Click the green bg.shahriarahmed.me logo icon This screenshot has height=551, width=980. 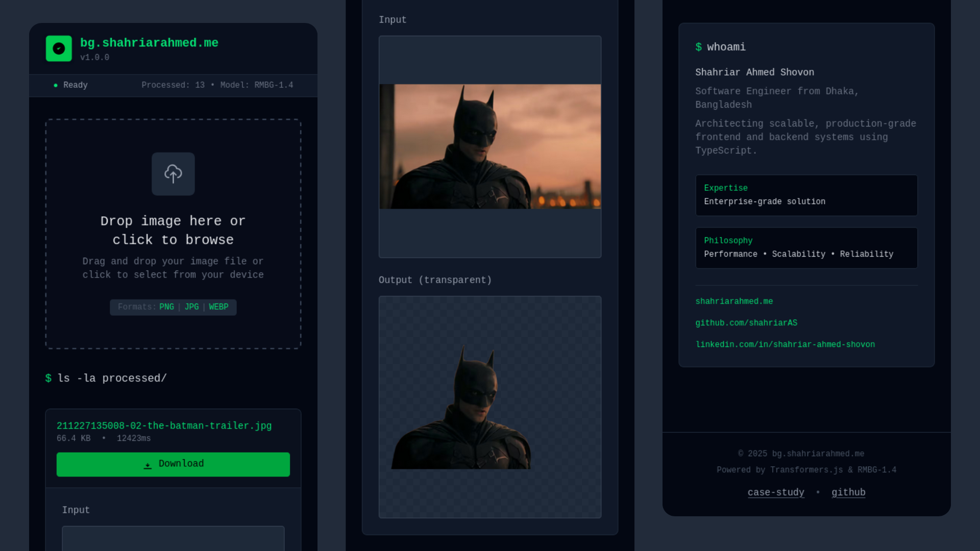[x=59, y=48]
